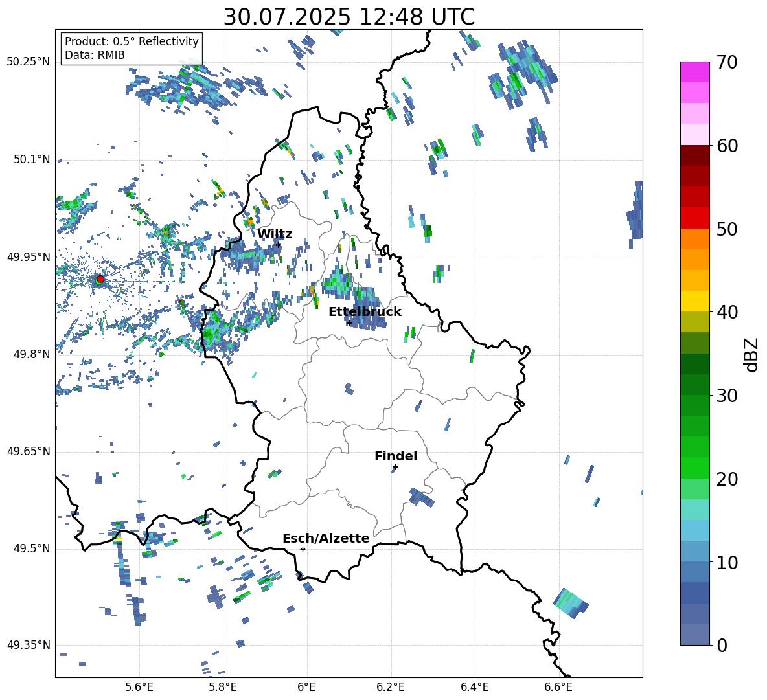This screenshot has width=767, height=700.
Task: Click the 10 tick on colorbar
Action: pos(727,562)
